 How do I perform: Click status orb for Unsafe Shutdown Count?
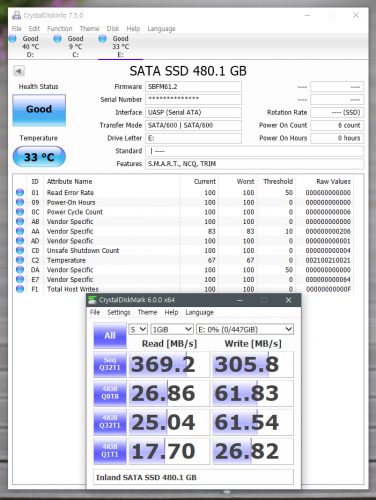click(20, 250)
